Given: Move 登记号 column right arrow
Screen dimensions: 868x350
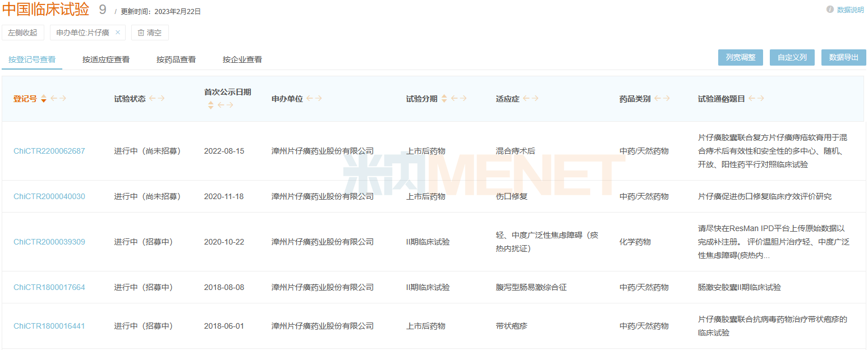Looking at the screenshot, I should coord(63,99).
